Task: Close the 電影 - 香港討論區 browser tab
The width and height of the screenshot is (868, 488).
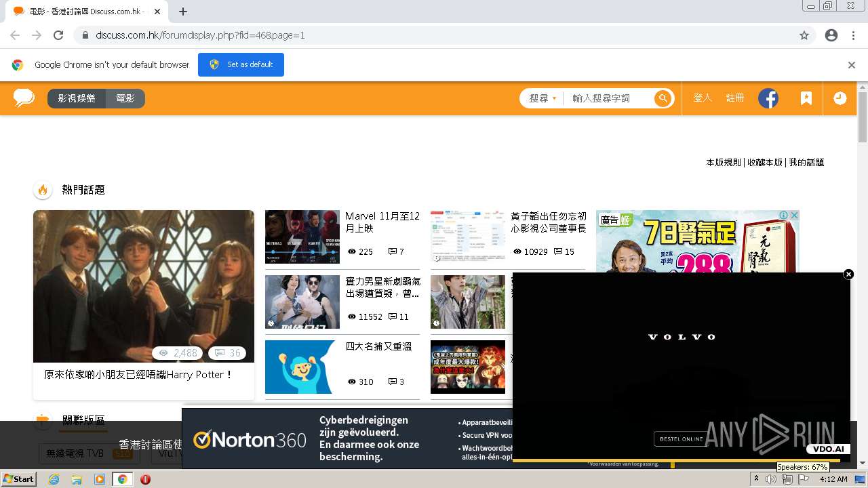Action: [x=157, y=12]
